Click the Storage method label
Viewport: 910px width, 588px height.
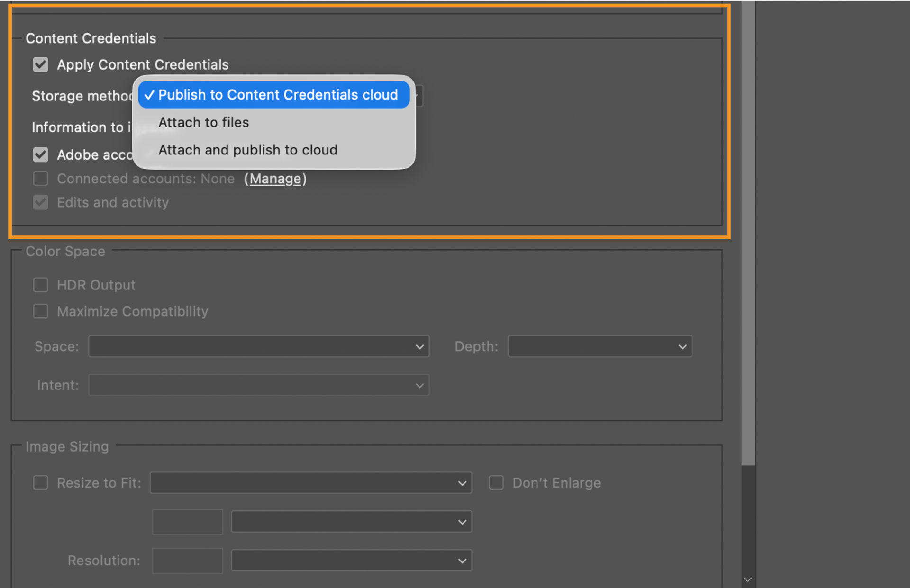tap(82, 96)
